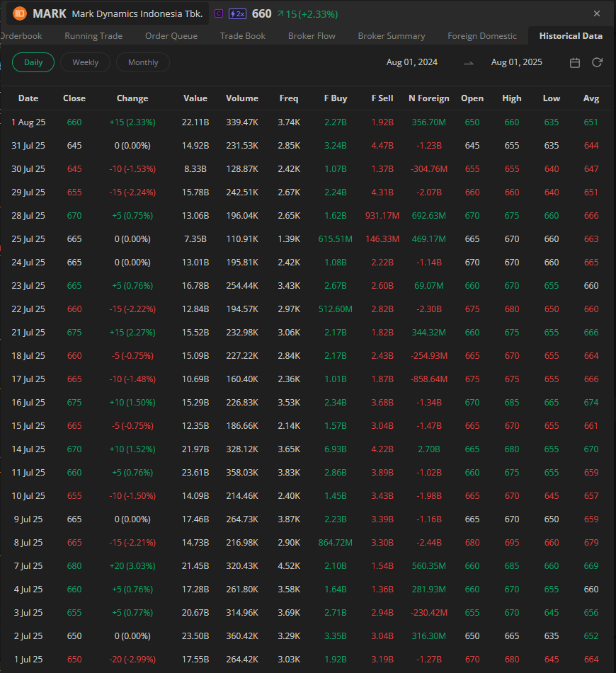Refresh the historical data table
The image size is (616, 673).
[597, 63]
